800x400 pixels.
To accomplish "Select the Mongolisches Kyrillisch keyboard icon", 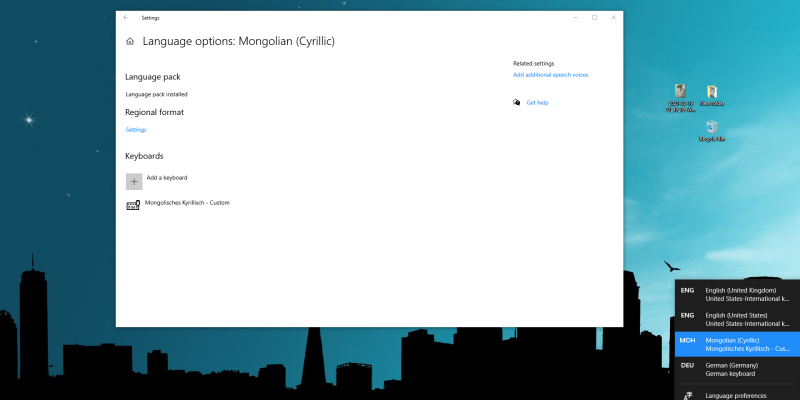I will click(133, 205).
